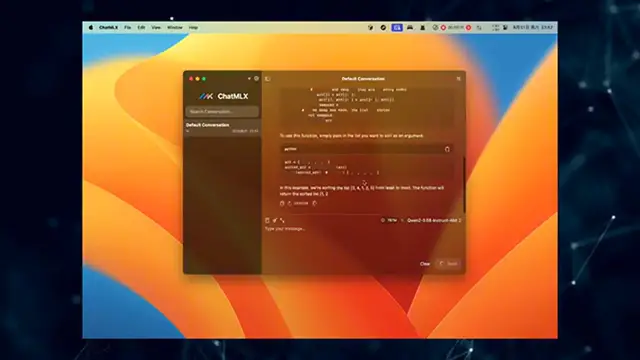Open the Window menu

point(175,27)
